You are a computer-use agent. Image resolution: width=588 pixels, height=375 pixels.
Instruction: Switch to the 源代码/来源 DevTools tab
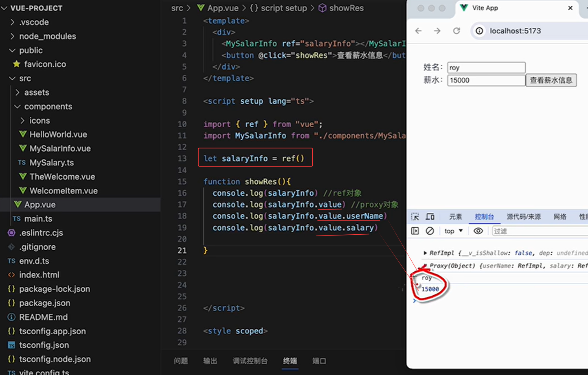524,217
